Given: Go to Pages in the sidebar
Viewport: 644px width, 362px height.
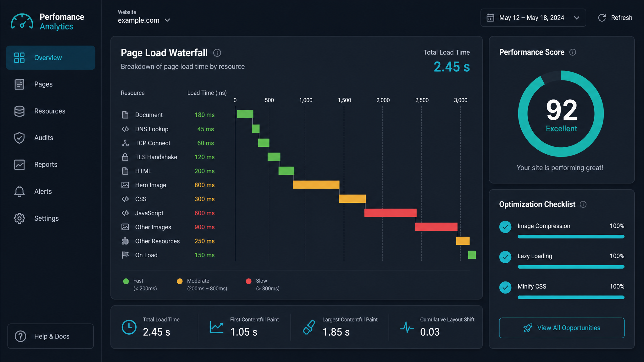Looking at the screenshot, I should click(x=51, y=84).
